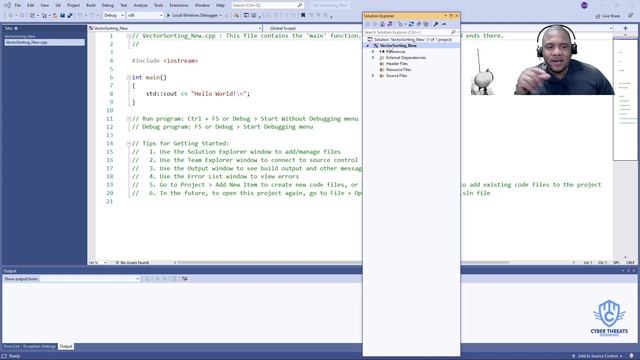The height and width of the screenshot is (360, 640).
Task: Click Switch Views icon in Solution Explorer
Action: (x=390, y=24)
